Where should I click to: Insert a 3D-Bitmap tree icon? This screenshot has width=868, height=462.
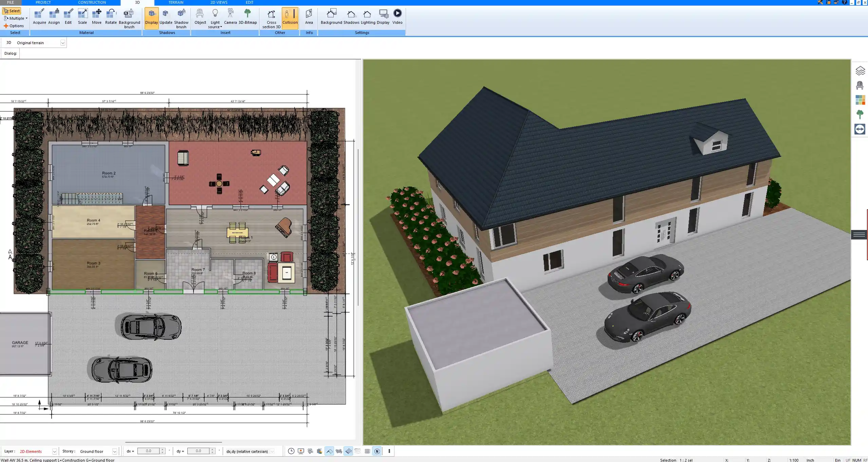point(248,17)
